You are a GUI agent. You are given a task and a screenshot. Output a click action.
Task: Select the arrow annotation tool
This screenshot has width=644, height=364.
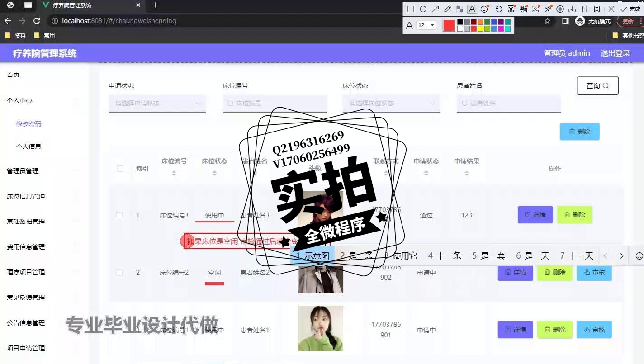[435, 9]
